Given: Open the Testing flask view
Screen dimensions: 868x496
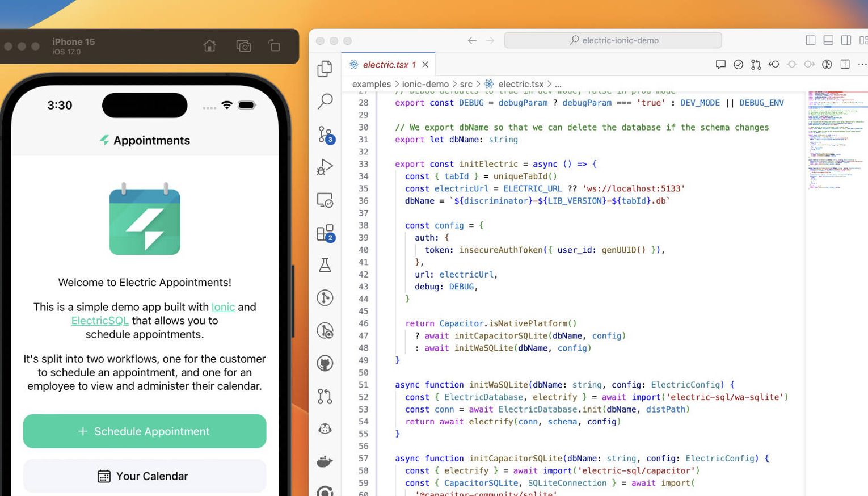Looking at the screenshot, I should point(325,265).
